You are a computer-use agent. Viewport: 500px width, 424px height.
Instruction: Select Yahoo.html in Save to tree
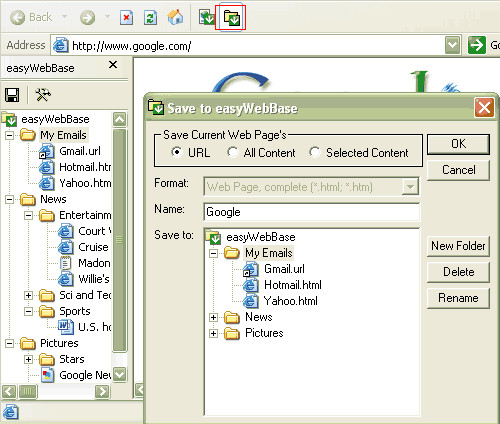coord(290,301)
